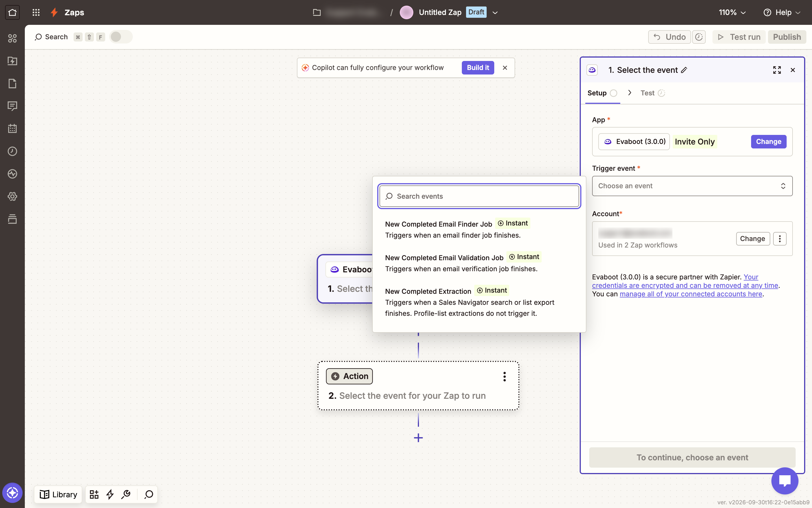Open the Zaps folder sidebar icon
Viewport: 812px width, 508px height.
(x=12, y=61)
